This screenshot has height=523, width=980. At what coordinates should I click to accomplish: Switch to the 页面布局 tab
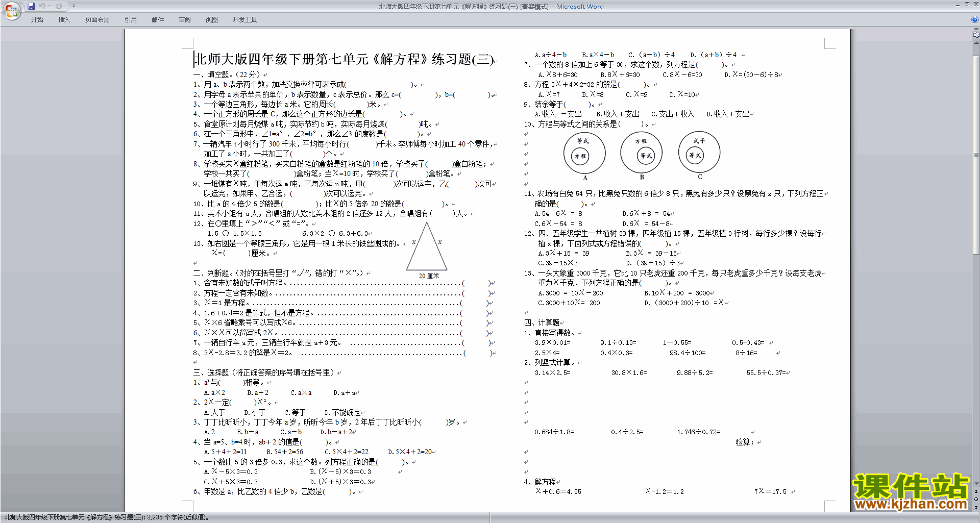click(97, 20)
